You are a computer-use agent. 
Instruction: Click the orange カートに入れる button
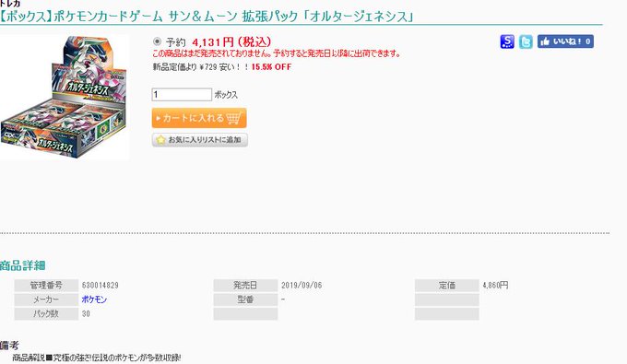[199, 118]
